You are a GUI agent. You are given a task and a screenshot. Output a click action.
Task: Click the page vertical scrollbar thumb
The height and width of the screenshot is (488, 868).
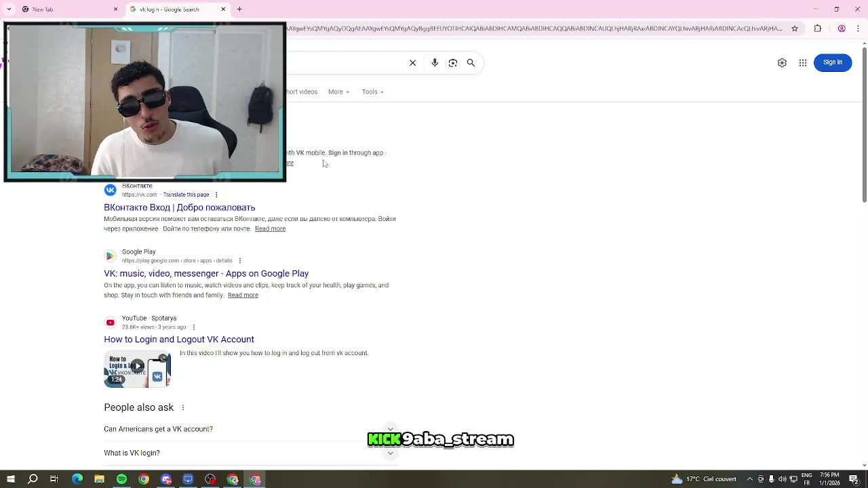pyautogui.click(x=864, y=123)
